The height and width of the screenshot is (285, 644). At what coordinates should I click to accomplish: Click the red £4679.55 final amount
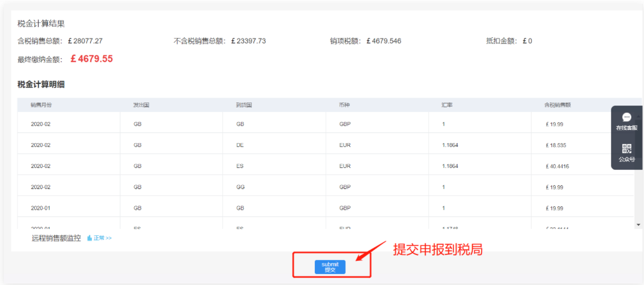91,59
